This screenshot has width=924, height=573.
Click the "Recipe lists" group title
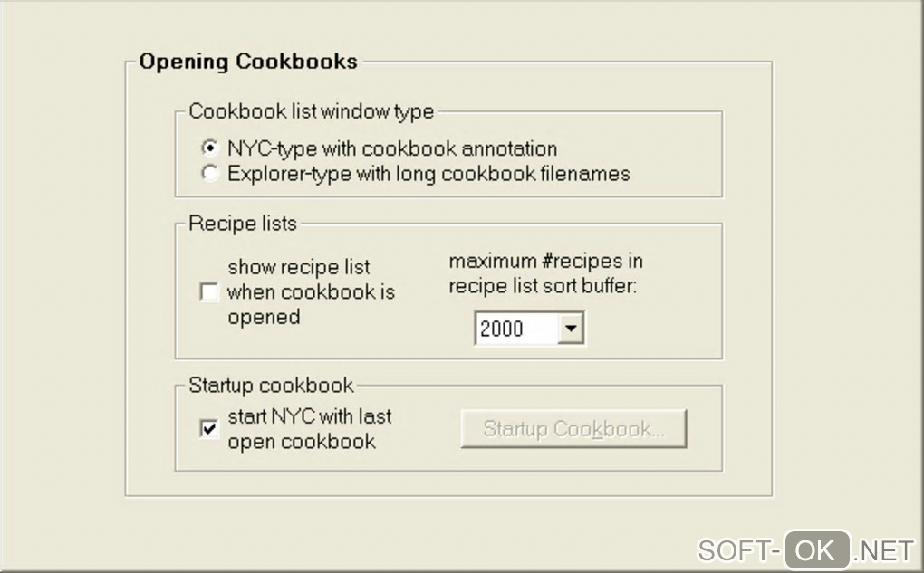242,223
